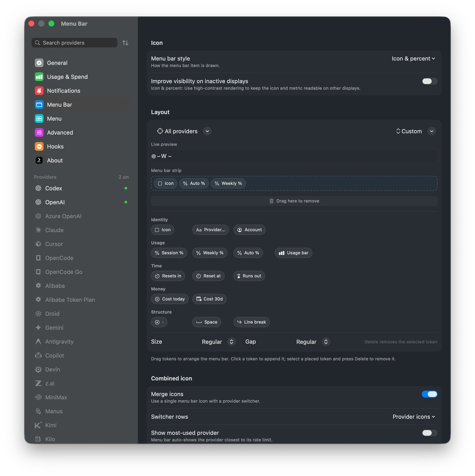Toggle Show most-used provider switch
475x476 pixels.
click(429, 433)
